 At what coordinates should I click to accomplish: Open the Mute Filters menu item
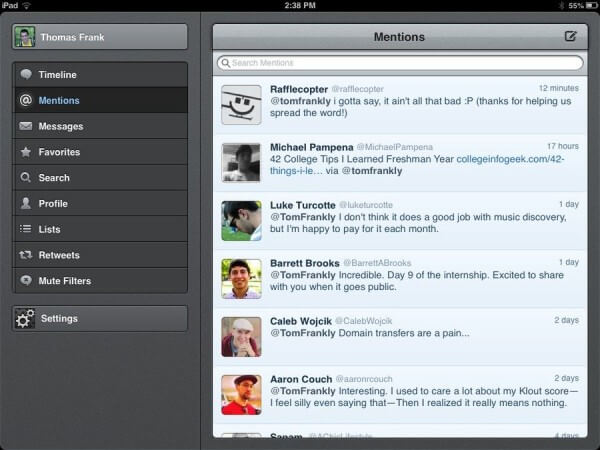(100, 280)
